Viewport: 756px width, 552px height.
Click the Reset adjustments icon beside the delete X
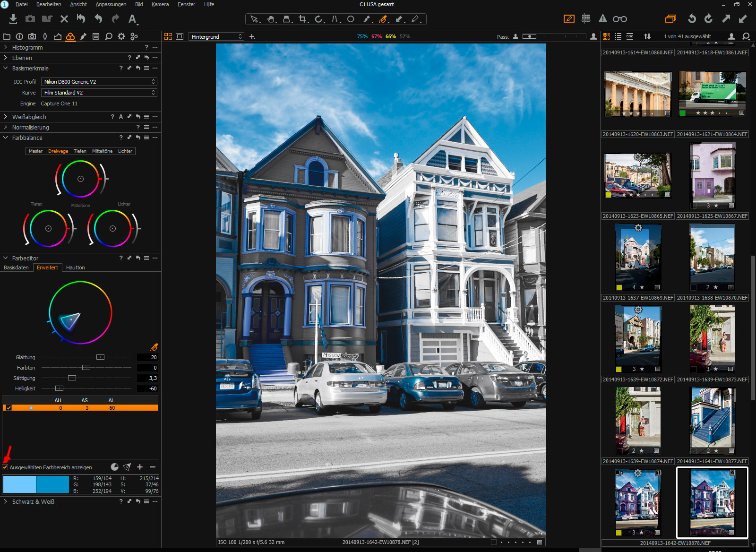[81, 19]
